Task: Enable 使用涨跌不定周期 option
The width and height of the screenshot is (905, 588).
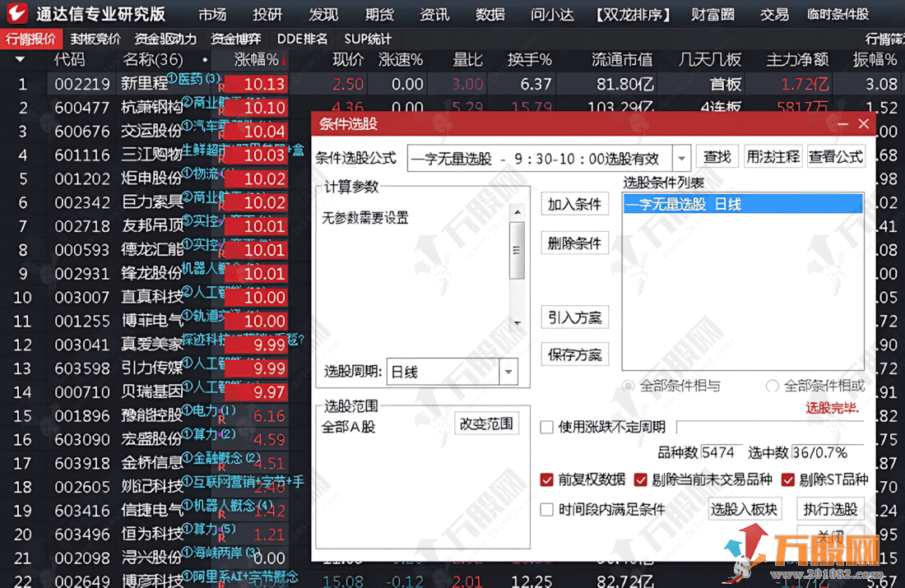Action: click(x=545, y=427)
